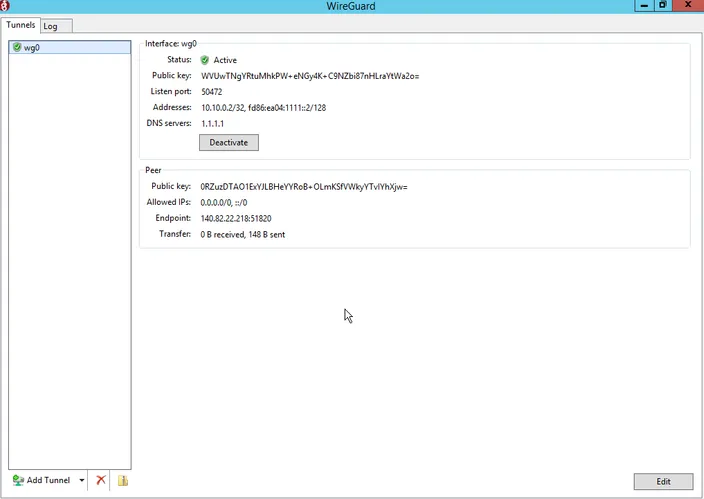Click the green shield icon beside wg0
The width and height of the screenshot is (704, 499).
17,47
